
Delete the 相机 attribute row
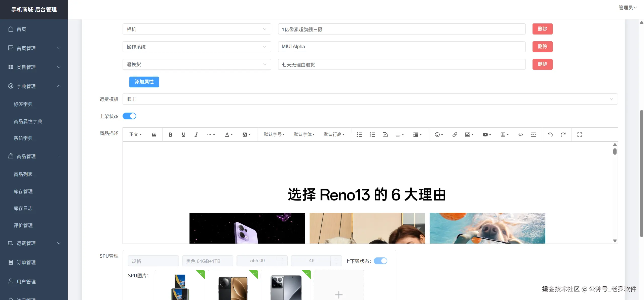(x=542, y=29)
